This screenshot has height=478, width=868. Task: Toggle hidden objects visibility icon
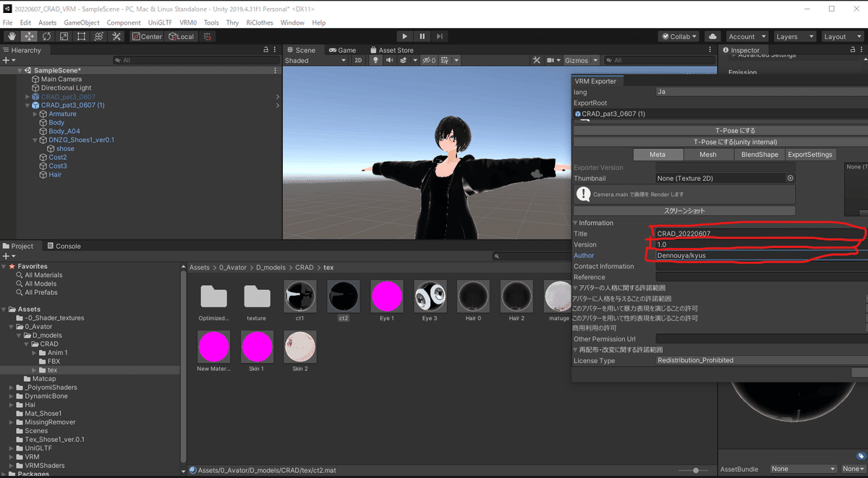click(429, 61)
